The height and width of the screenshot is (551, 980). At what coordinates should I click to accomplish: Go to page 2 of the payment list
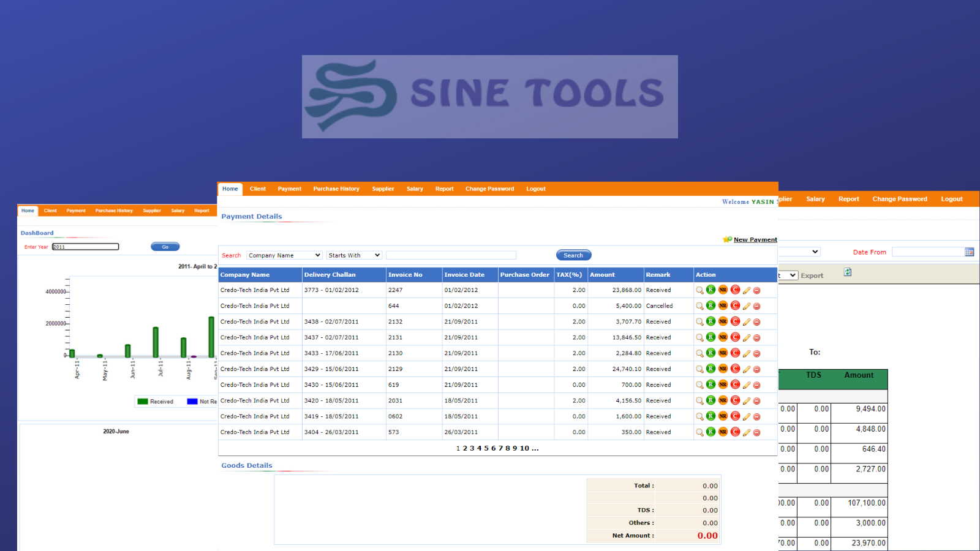coord(465,449)
